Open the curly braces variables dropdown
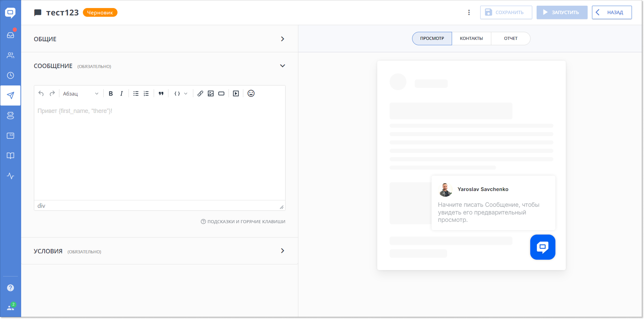644x319 pixels. click(181, 93)
